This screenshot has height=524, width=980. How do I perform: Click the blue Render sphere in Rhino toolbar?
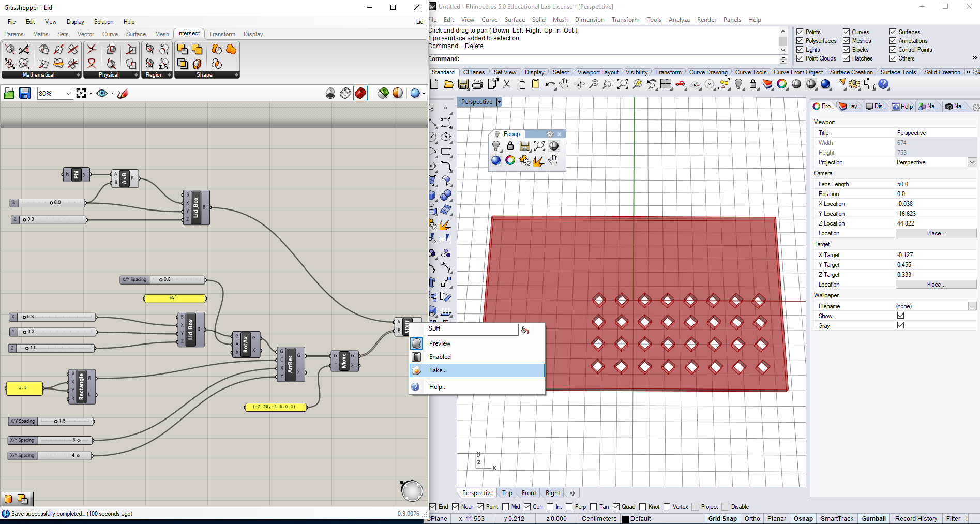826,84
